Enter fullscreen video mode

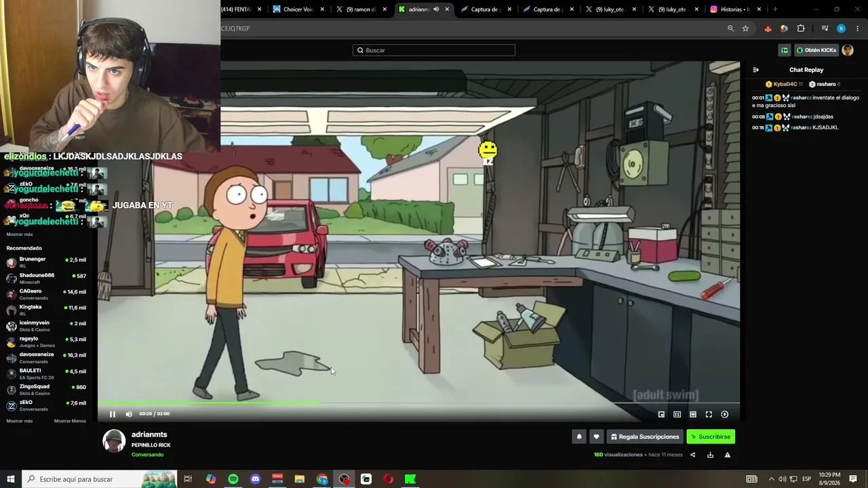709,414
